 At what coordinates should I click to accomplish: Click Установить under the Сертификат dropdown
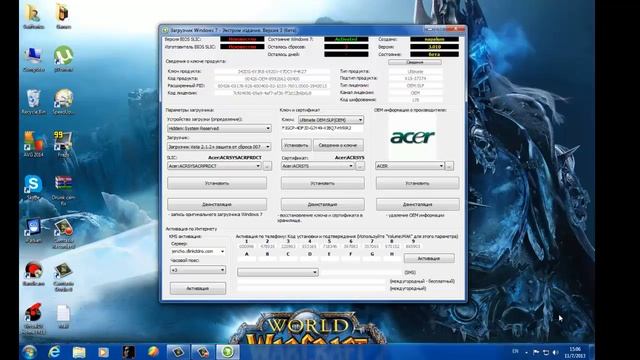click(322, 183)
